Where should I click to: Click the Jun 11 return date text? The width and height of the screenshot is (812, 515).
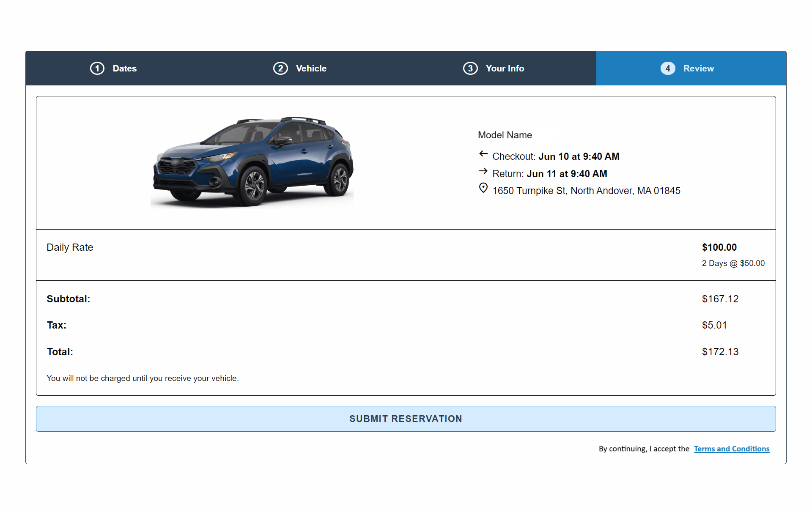tap(567, 174)
